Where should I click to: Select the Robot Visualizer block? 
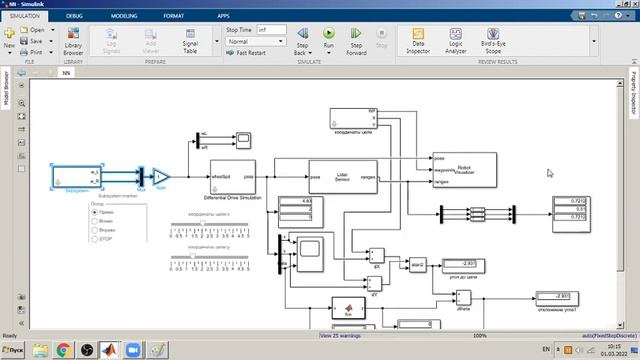[464, 170]
